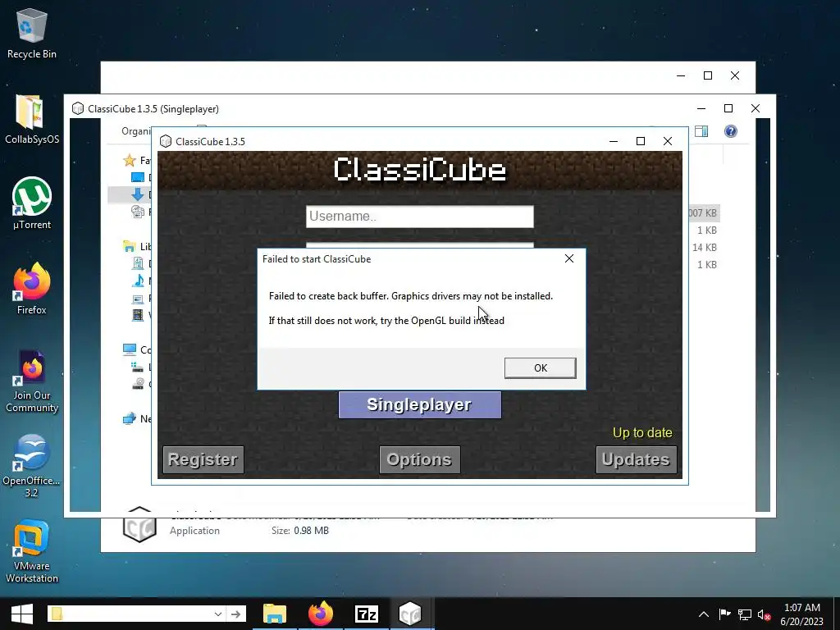Select the Music library icon in Explorer
The image size is (840, 630).
(x=138, y=281)
